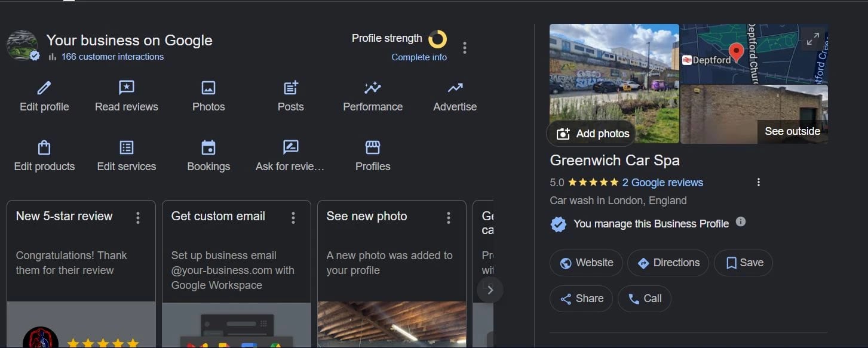
Task: Click info icon beside You manage this Business Profile
Action: (x=741, y=222)
